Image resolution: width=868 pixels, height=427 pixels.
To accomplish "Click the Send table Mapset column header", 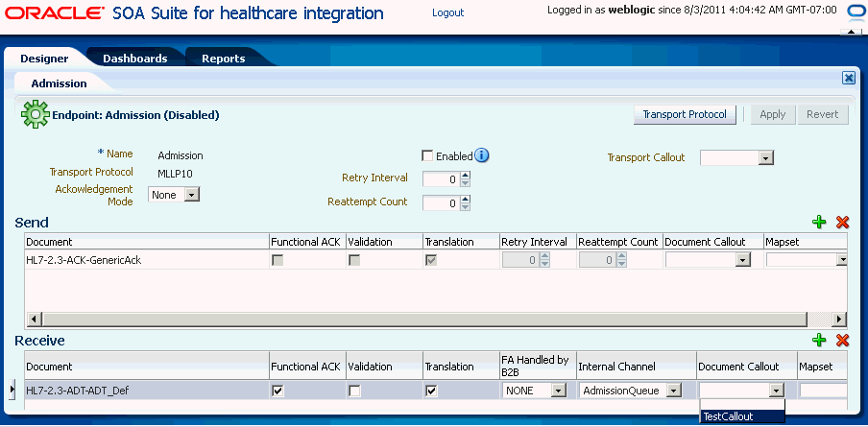I will tap(806, 242).
